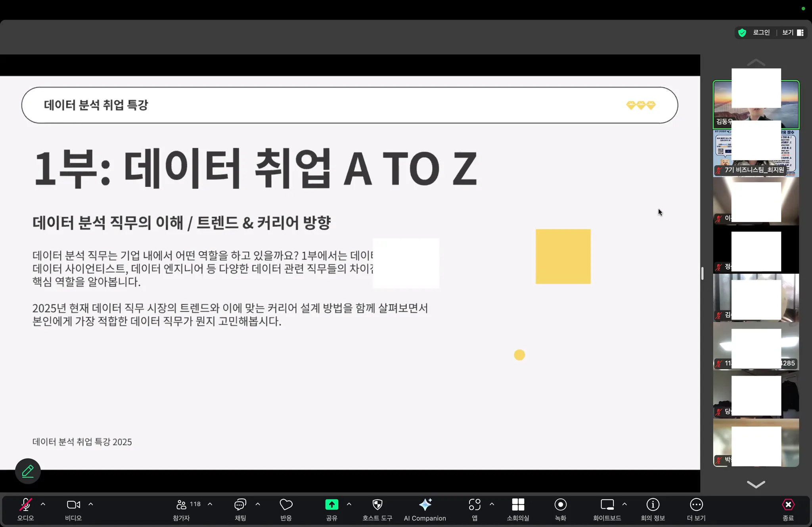Expand audio options caret
The height and width of the screenshot is (527, 812).
pyautogui.click(x=43, y=504)
